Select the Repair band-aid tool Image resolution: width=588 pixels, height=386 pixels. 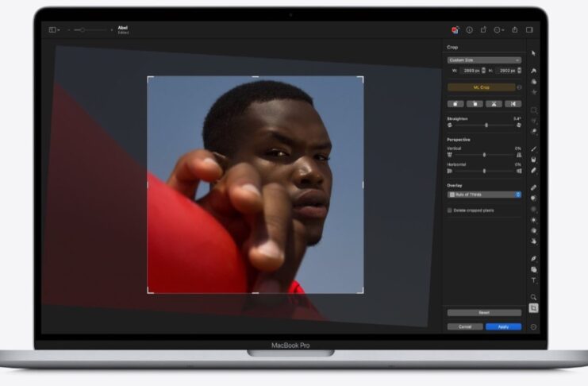(x=533, y=187)
